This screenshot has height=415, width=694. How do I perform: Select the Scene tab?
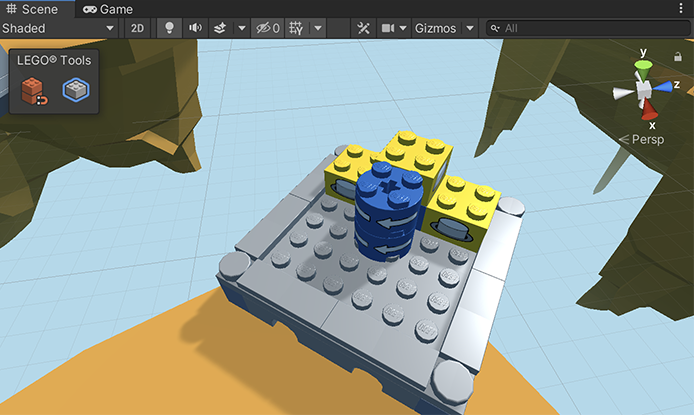point(33,9)
